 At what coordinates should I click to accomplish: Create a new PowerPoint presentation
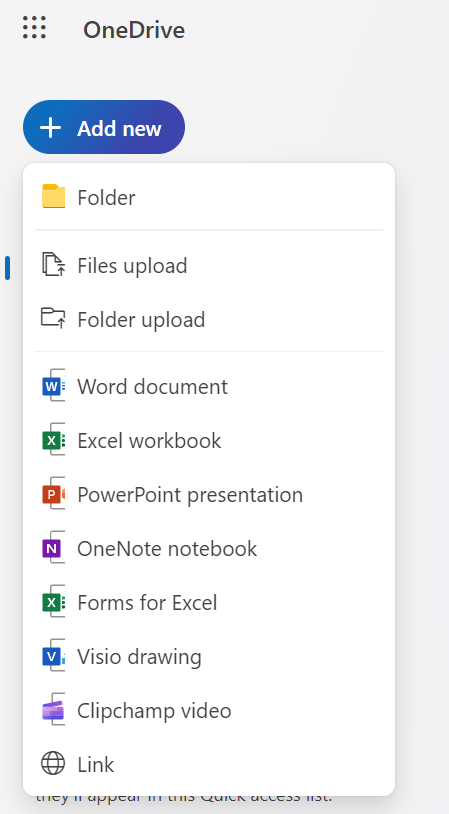209,495
